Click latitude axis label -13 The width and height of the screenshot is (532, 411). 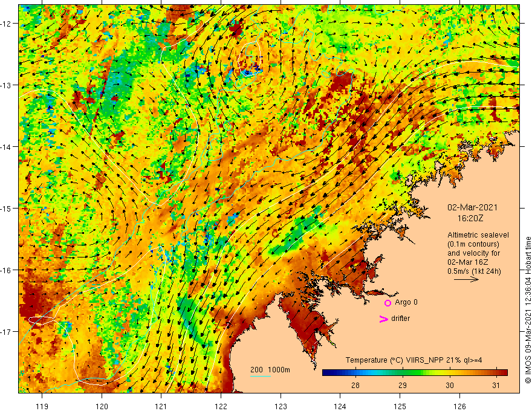(x=7, y=85)
